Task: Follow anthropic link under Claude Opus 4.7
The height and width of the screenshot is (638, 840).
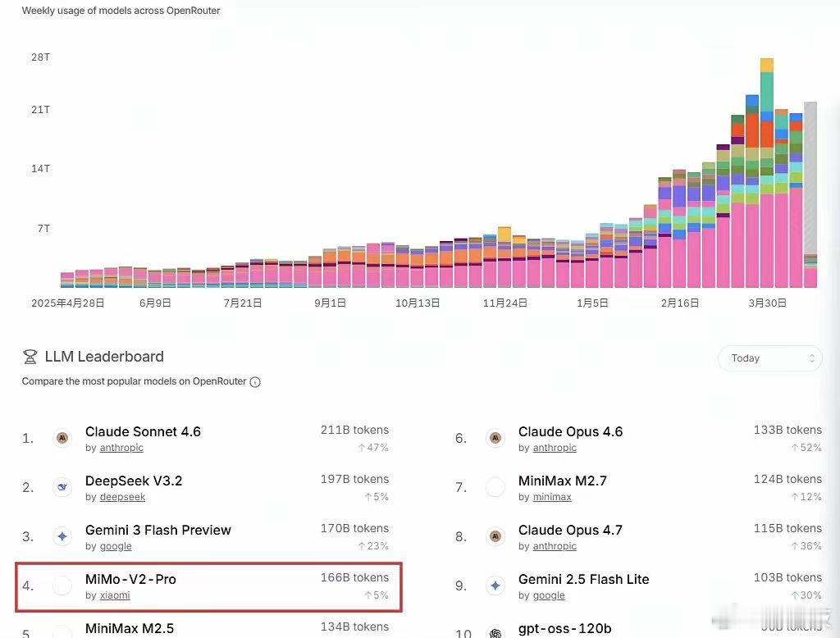Action: pyautogui.click(x=555, y=546)
